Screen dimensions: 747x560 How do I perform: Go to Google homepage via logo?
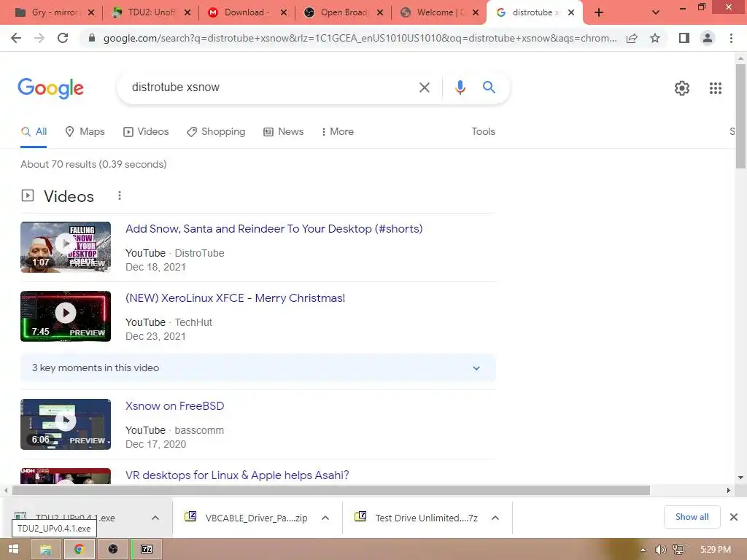click(50, 88)
